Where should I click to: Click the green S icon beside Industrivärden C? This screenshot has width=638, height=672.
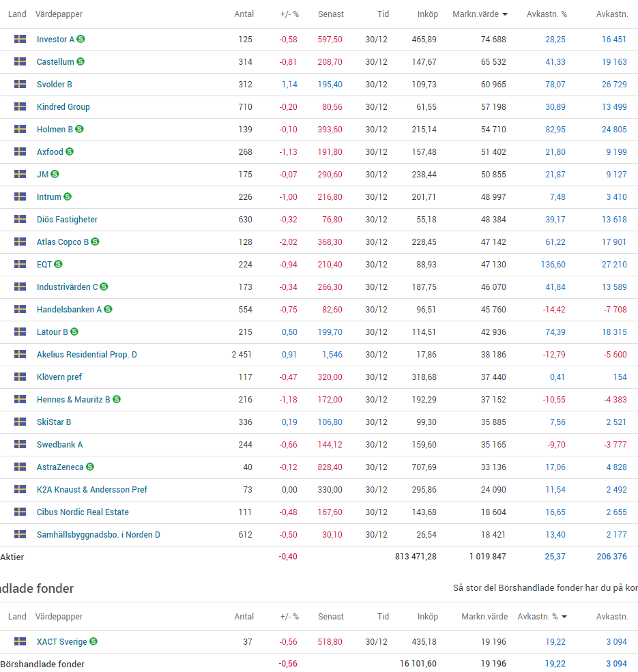[x=104, y=287]
